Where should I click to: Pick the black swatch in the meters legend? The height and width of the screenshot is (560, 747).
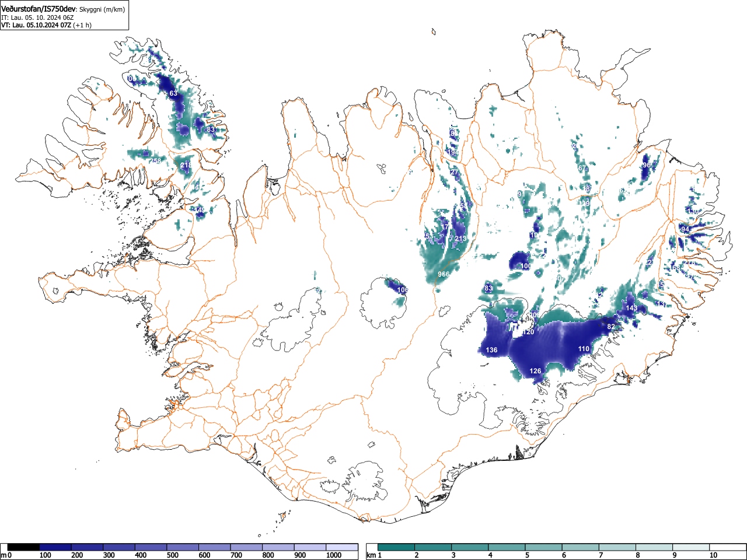coord(24,547)
